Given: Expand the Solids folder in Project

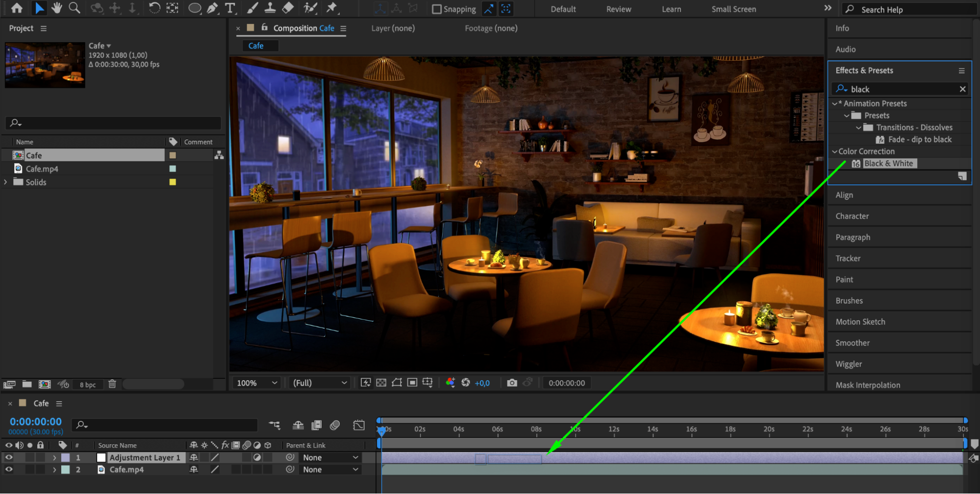Looking at the screenshot, I should 6,182.
